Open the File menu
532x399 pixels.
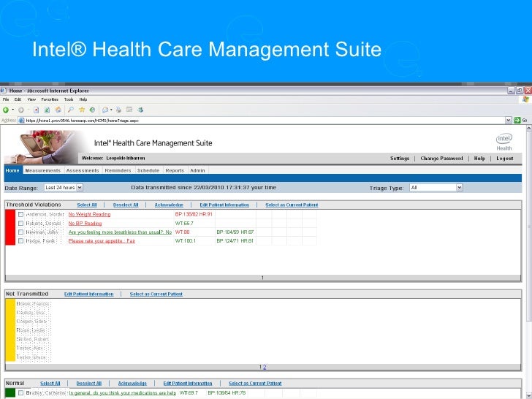tap(6, 99)
